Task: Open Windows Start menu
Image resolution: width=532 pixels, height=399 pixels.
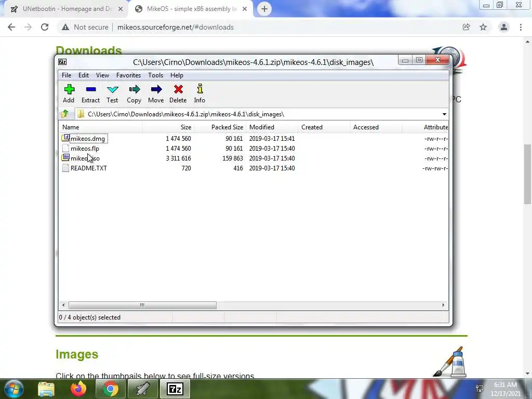Action: tap(13, 389)
